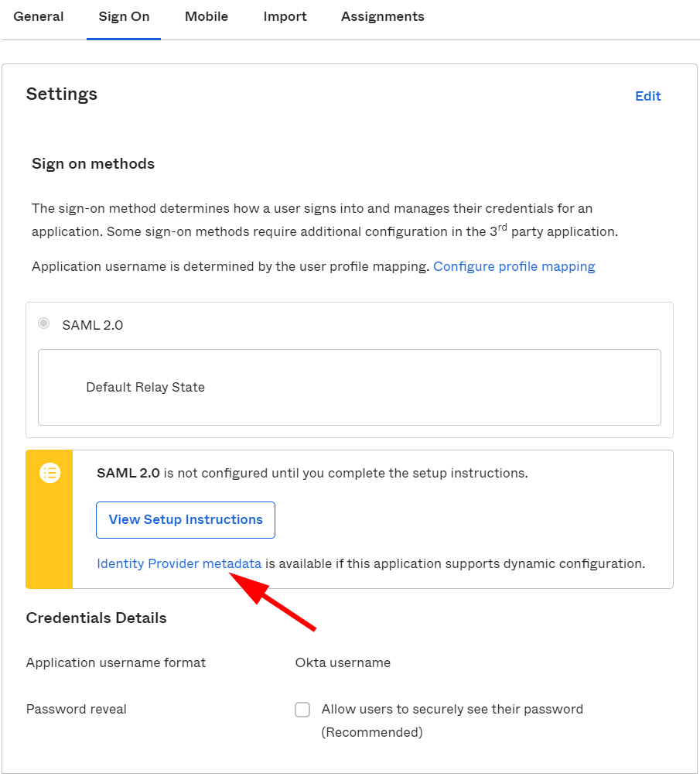Click the Settings heading
Image resolution: width=700 pixels, height=777 pixels.
62,94
